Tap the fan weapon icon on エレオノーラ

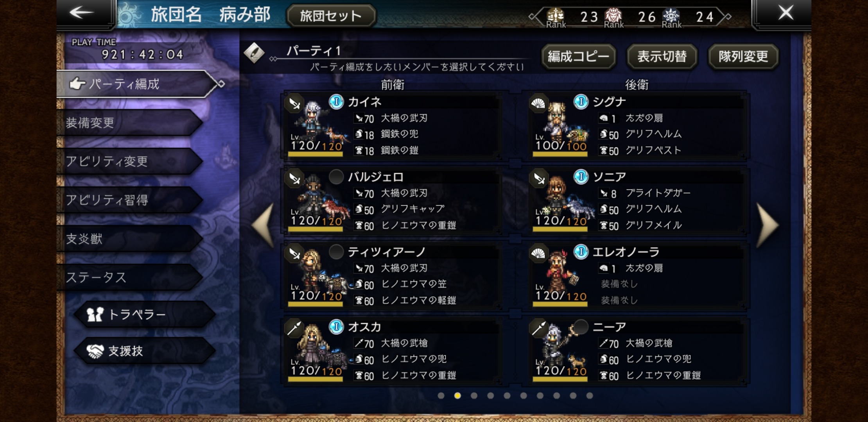click(539, 254)
